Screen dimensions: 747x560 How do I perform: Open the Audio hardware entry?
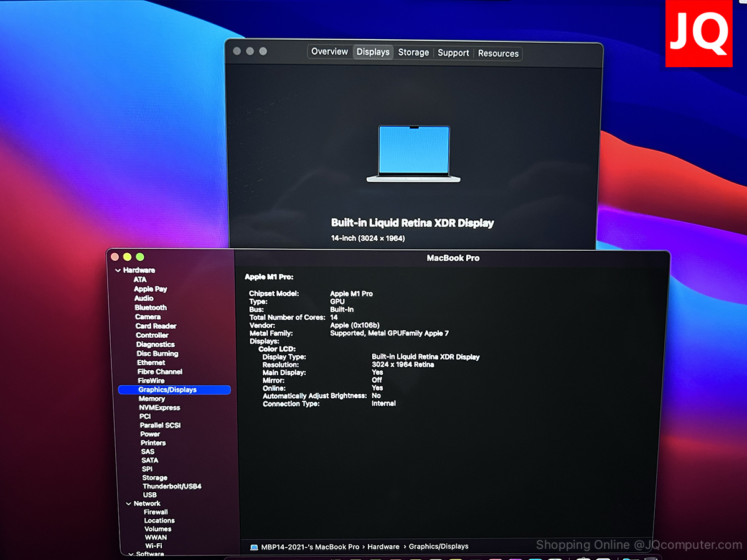(144, 298)
